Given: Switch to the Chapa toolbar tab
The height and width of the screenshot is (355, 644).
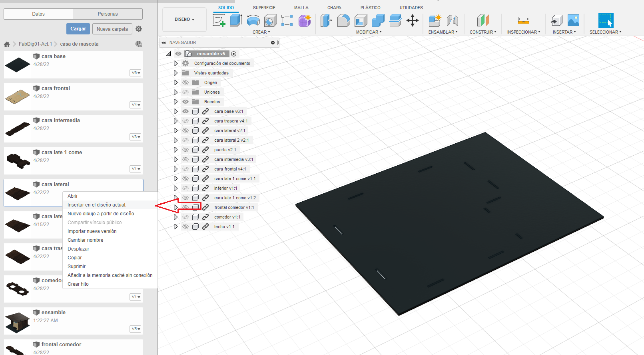Looking at the screenshot, I should point(334,8).
